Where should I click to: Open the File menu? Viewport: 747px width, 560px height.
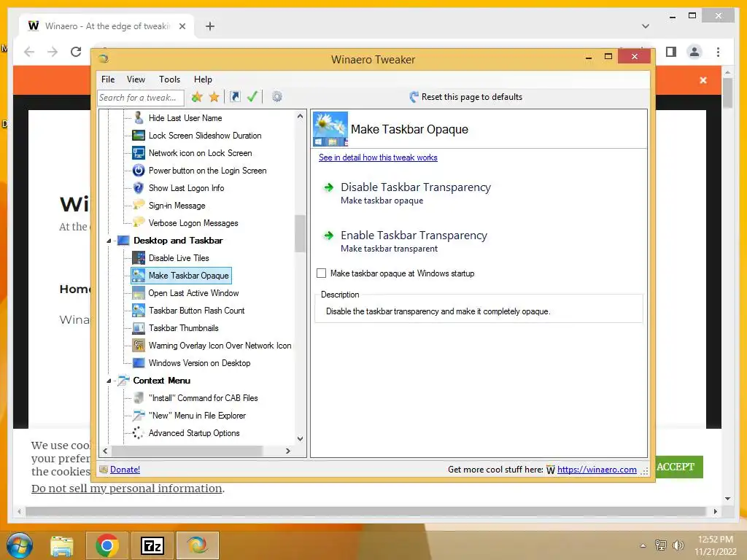[108, 79]
